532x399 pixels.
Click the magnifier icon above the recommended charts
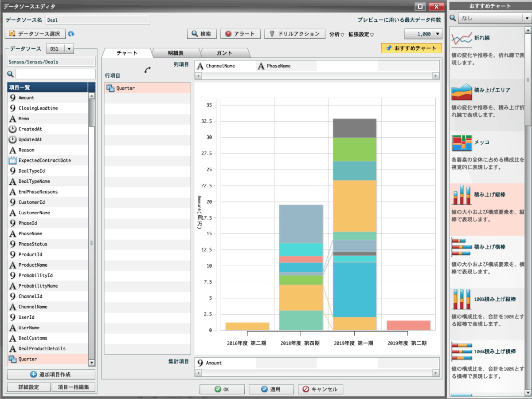[453, 18]
